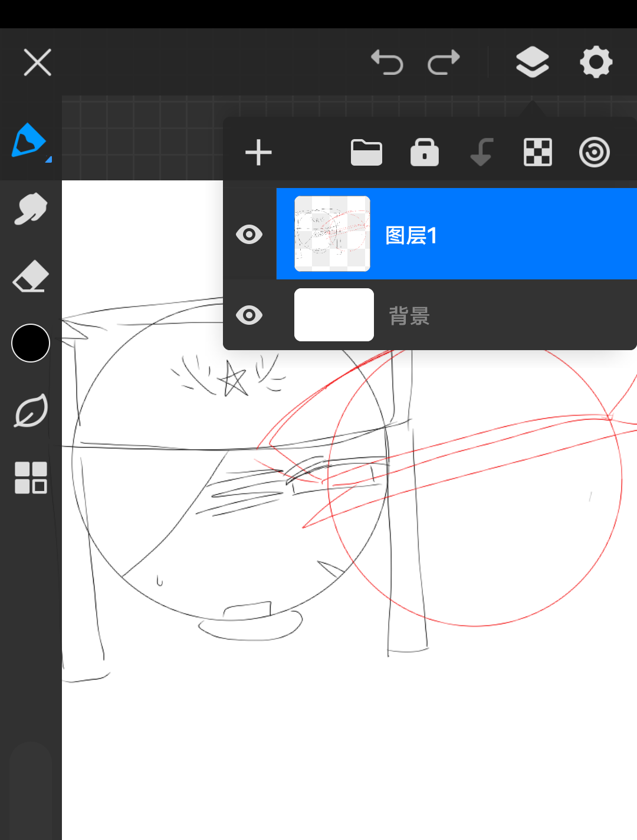Toggle alpha lock checkerboard icon
This screenshot has width=637, height=840.
tap(538, 153)
